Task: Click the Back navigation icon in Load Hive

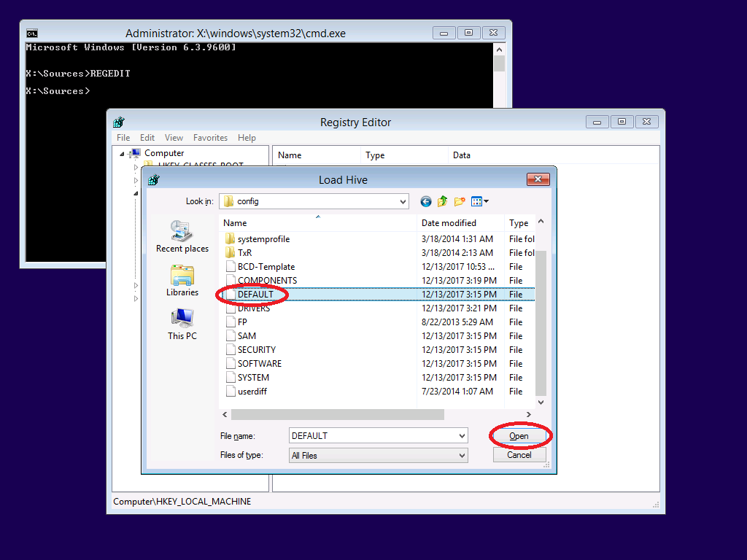Action: click(x=426, y=201)
